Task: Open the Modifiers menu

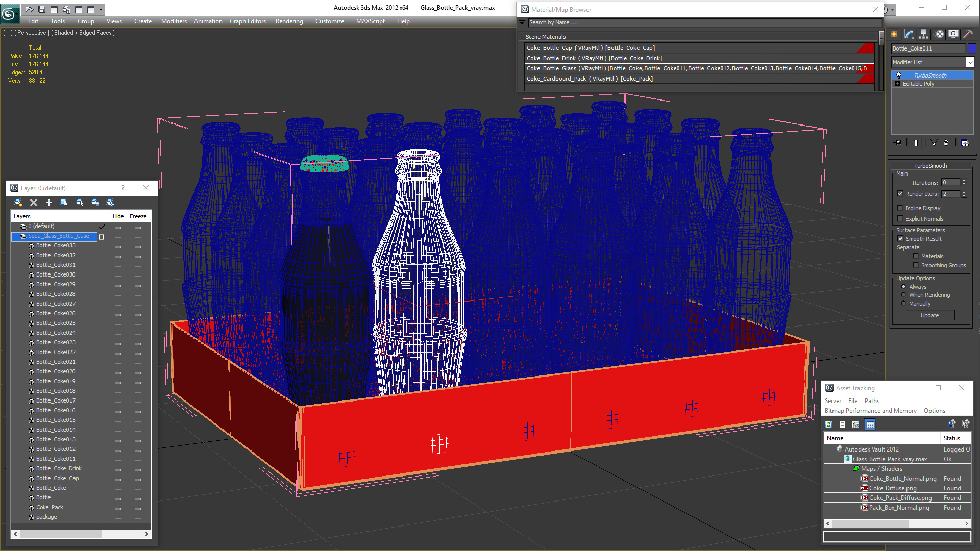Action: [x=174, y=21]
